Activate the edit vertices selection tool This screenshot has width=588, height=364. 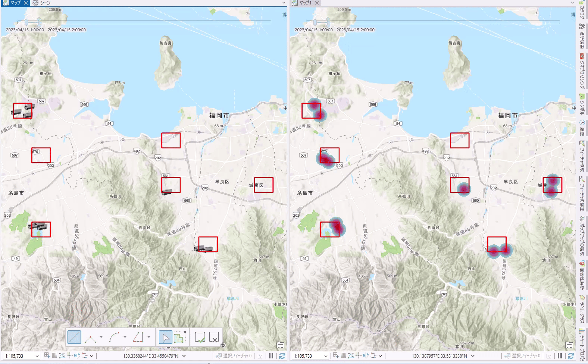tap(179, 338)
